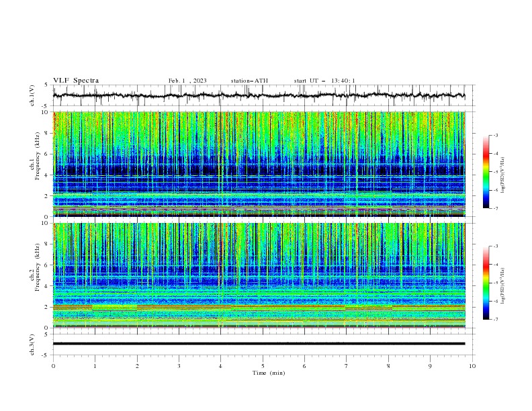Image resolution: width=532 pixels, height=411 pixels.
Task: Click the ch.1 voltage waveform trace
Action: pyautogui.click(x=259, y=95)
